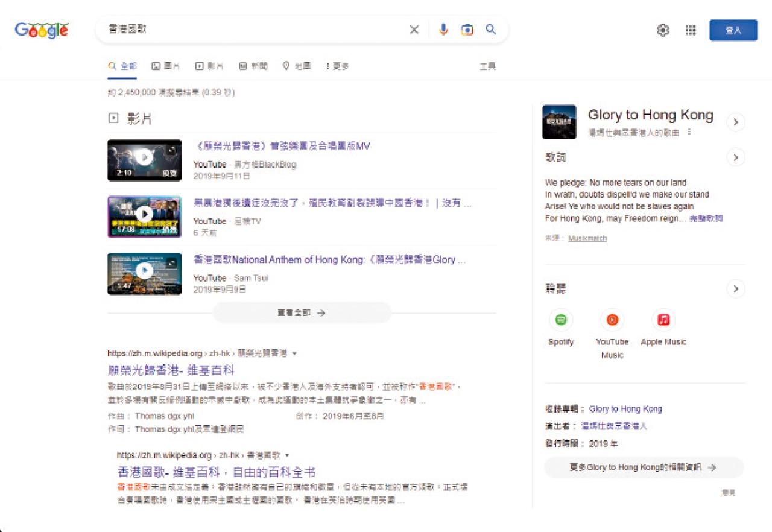Expand the Glory to Hong Kong panel arrow
Screen dimensions: 772x532
tap(735, 122)
